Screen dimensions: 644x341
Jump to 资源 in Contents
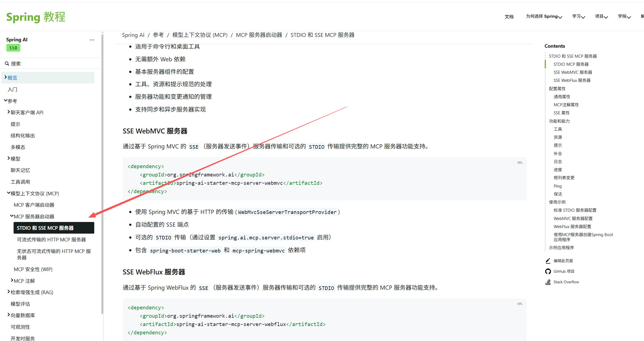[558, 137]
